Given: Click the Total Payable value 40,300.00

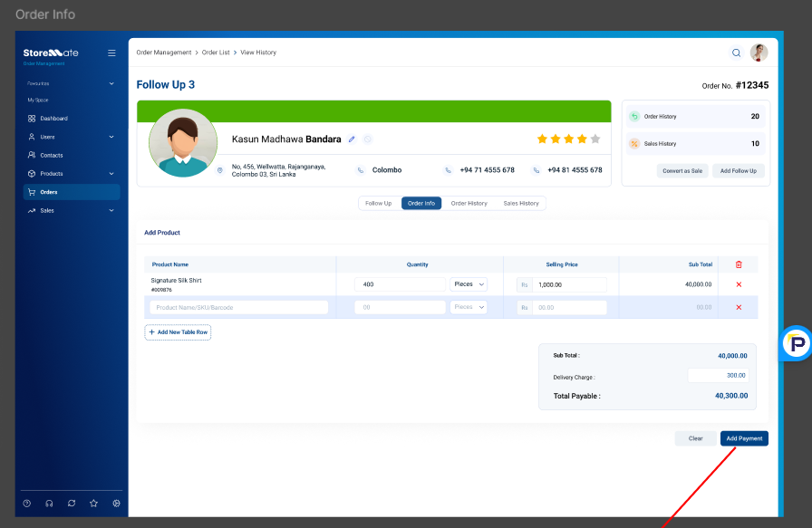Looking at the screenshot, I should pyautogui.click(x=731, y=396).
